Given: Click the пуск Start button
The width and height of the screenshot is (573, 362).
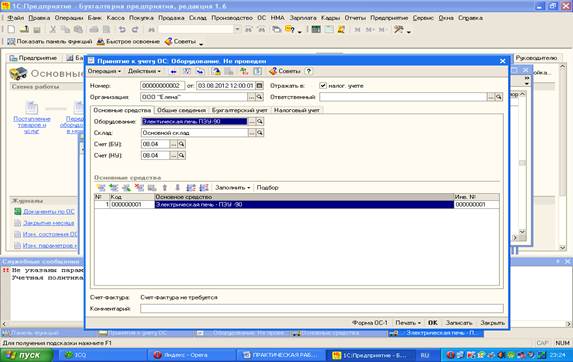Looking at the screenshot, I should coord(26,355).
